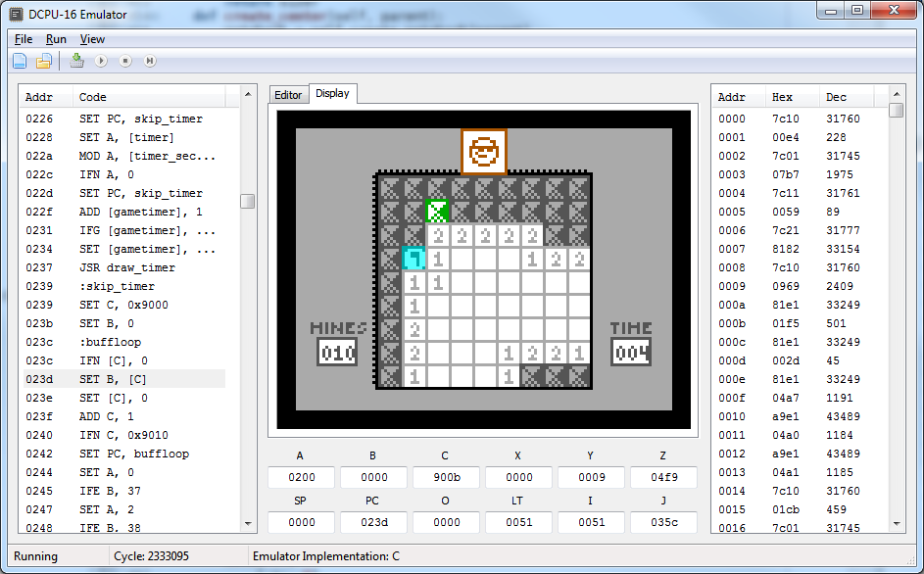The height and width of the screenshot is (574, 924).
Task: Select the Display tab
Action: 332,93
